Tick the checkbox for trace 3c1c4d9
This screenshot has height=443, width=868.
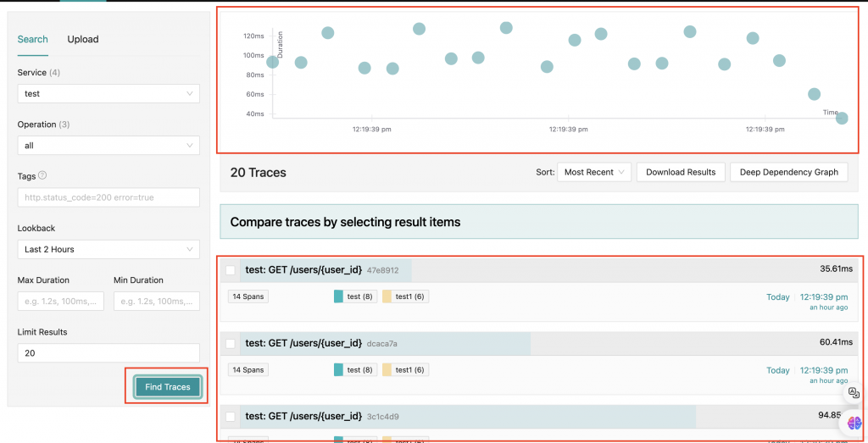click(231, 416)
